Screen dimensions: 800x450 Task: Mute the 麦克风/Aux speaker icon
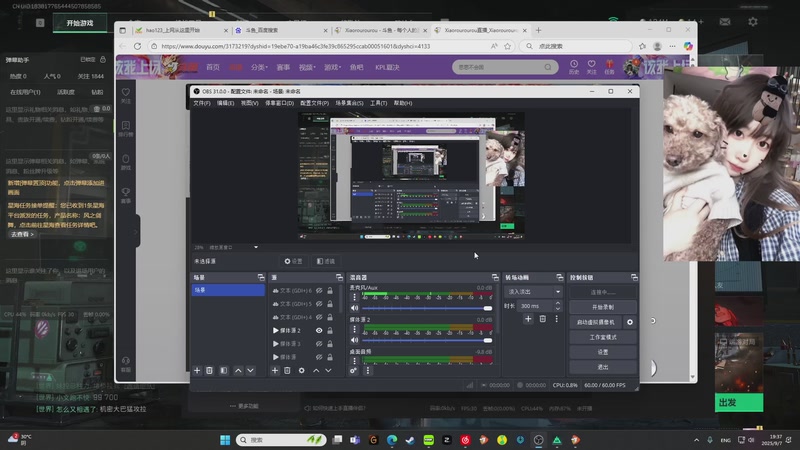pyautogui.click(x=355, y=308)
